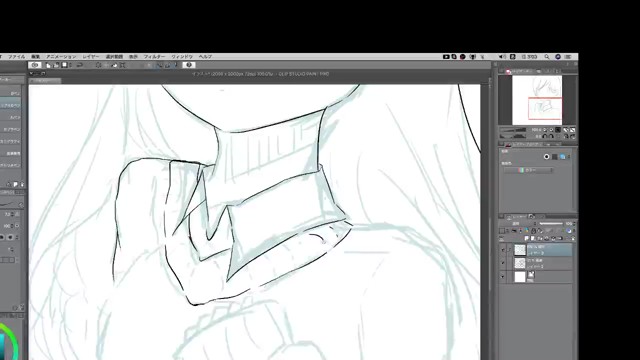
Task: Toggle visibility of the second layer
Action: (x=502, y=263)
